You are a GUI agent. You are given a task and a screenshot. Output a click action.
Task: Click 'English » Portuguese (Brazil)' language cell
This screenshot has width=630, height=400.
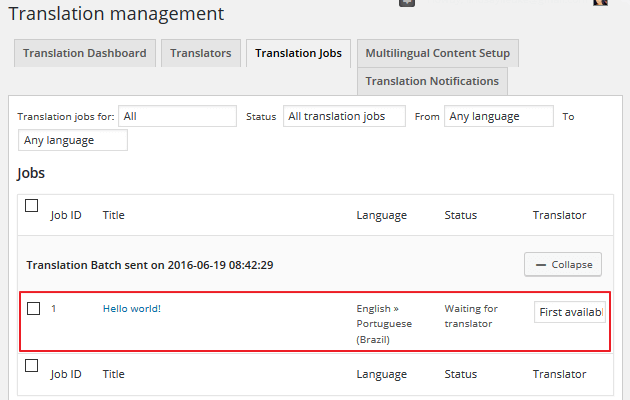[x=384, y=324]
